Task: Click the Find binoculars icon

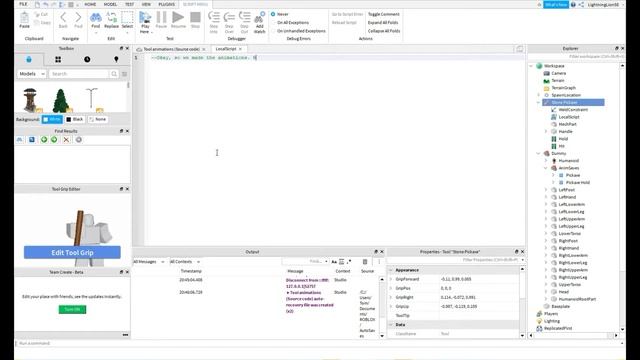Action: pyautogui.click(x=96, y=18)
